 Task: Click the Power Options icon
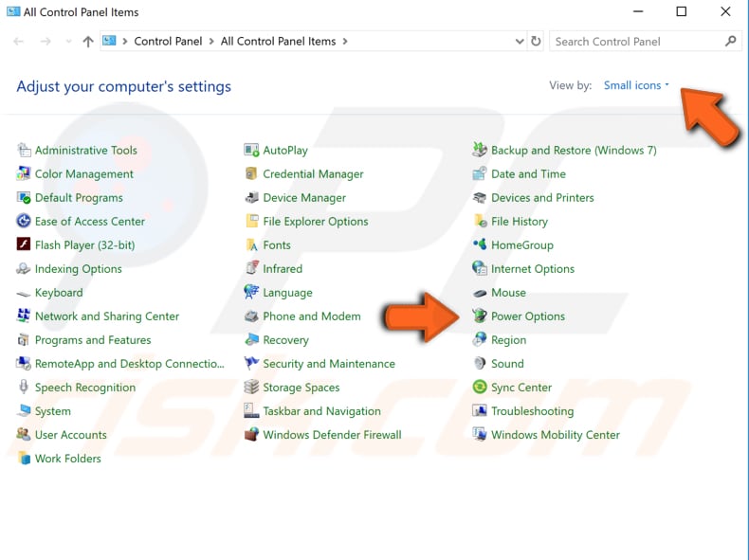(x=480, y=316)
